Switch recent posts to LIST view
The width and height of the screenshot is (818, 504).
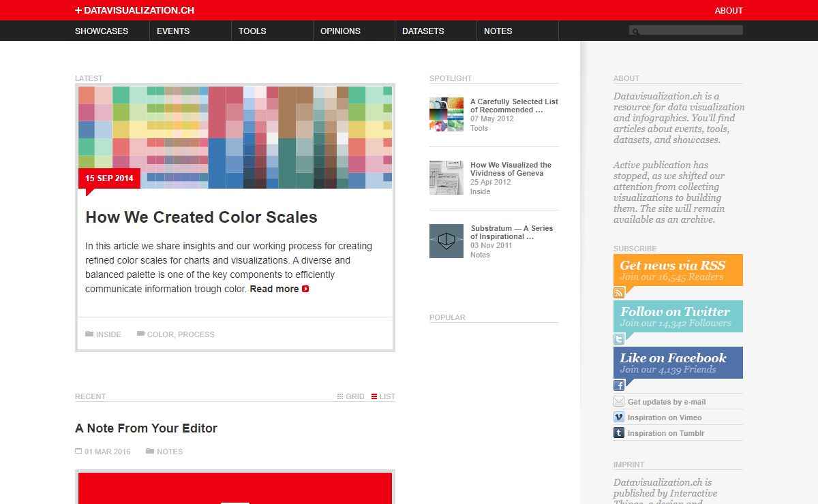click(387, 396)
